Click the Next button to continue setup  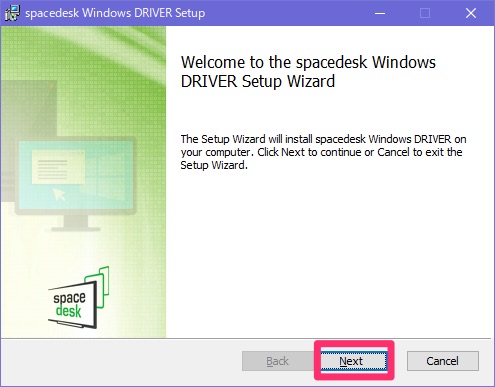(354, 361)
